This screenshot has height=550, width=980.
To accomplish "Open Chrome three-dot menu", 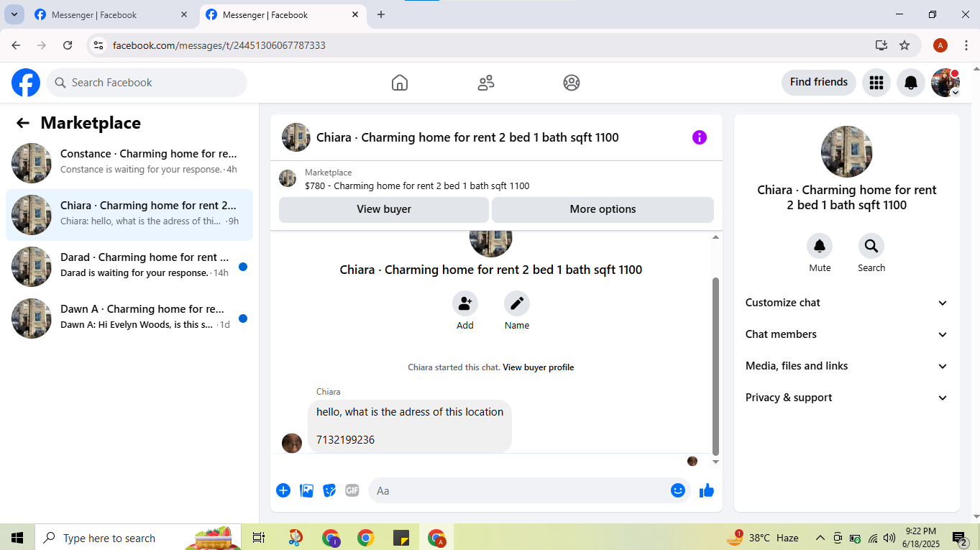I will coord(966,45).
